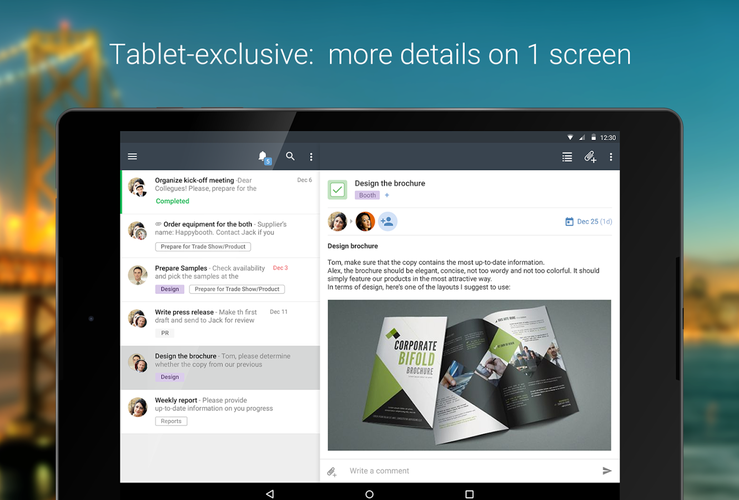Select Prepare for Trade Show tag under Prepare Samples
The width and height of the screenshot is (739, 500).
pyautogui.click(x=237, y=289)
